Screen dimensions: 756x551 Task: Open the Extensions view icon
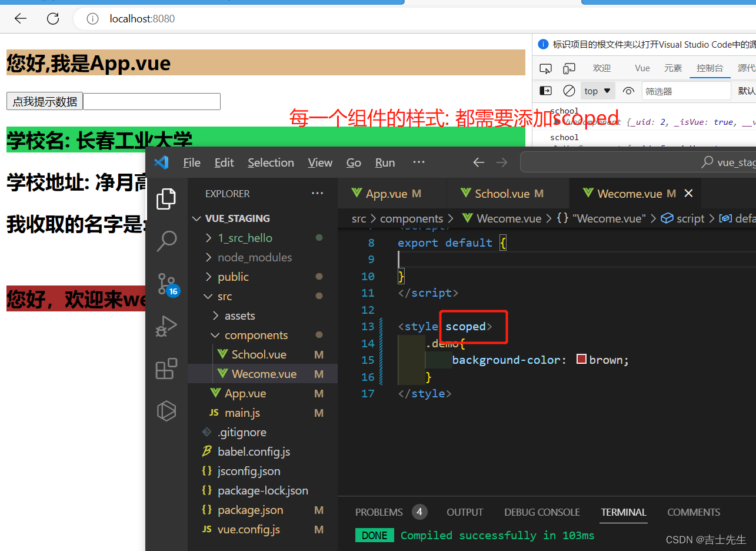166,369
